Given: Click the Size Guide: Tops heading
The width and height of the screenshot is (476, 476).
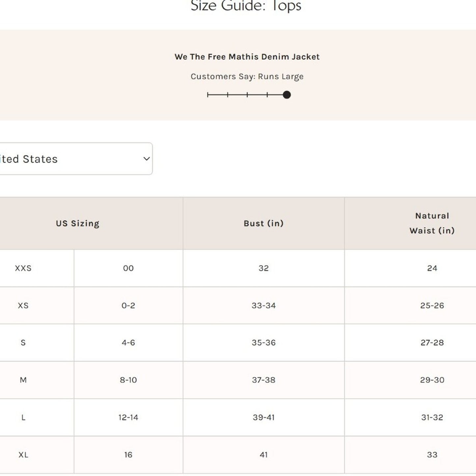Looking at the screenshot, I should click(246, 6).
